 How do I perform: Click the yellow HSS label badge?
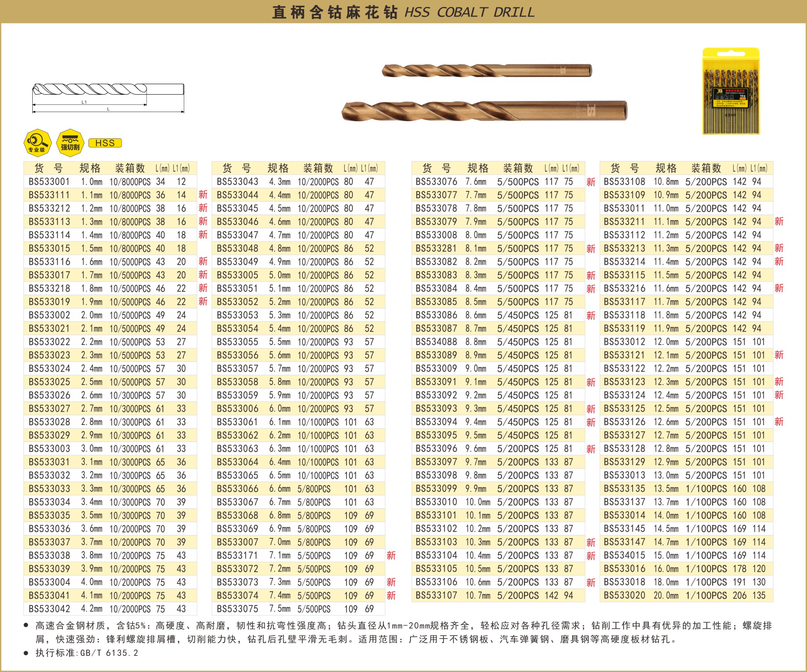tap(105, 143)
